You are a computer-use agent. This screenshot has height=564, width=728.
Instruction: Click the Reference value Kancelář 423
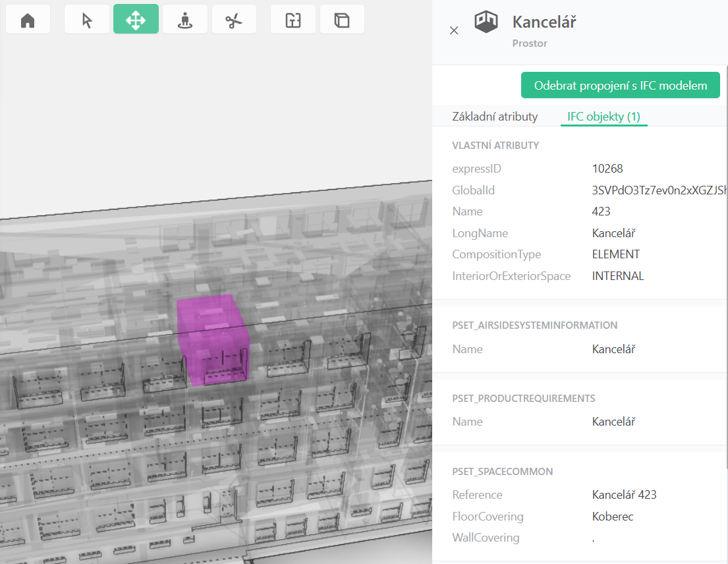(x=624, y=495)
